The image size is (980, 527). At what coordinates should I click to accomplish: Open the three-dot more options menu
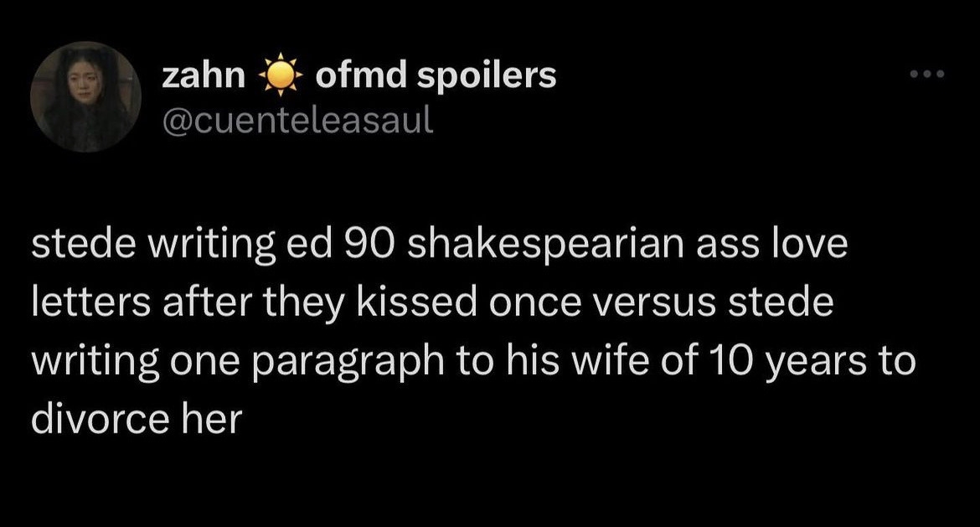pos(927,75)
